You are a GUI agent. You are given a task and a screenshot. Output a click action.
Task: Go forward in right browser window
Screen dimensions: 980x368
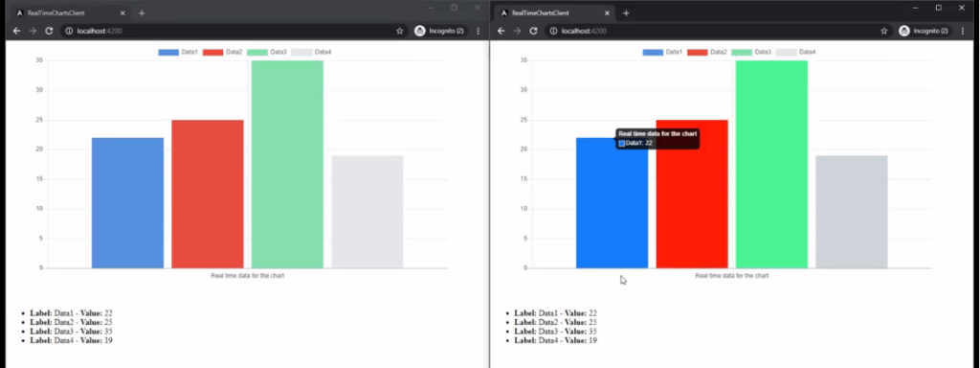(517, 31)
